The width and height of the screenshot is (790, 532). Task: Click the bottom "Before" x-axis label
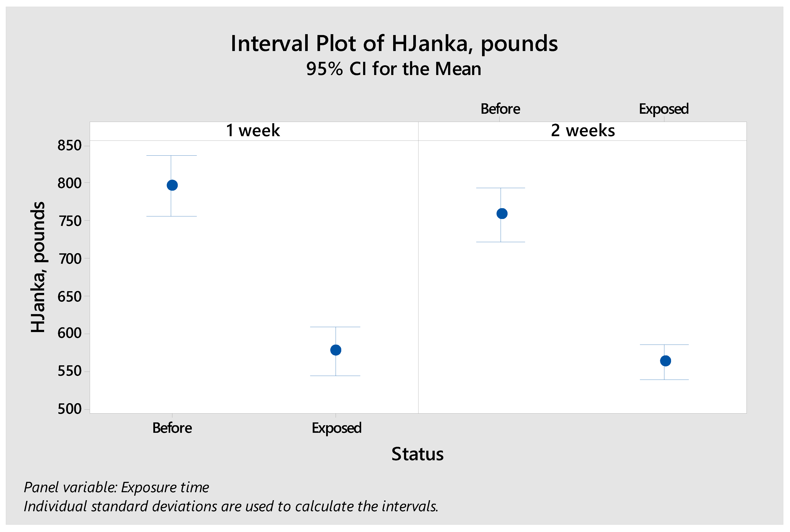(x=172, y=428)
